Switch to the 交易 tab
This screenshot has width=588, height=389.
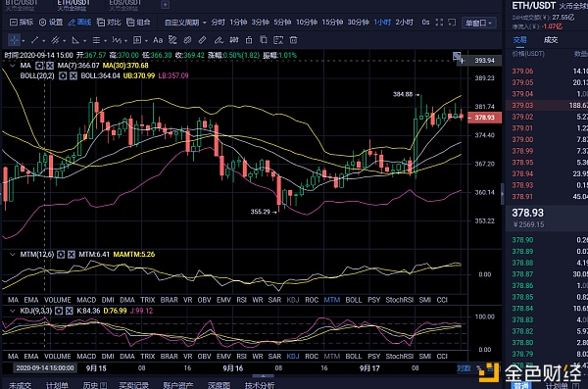(x=519, y=40)
